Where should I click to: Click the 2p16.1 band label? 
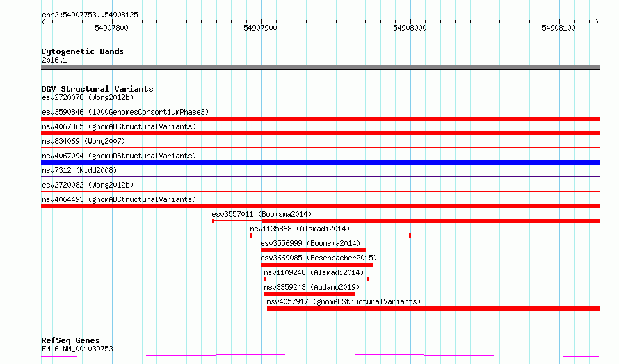pos(54,60)
